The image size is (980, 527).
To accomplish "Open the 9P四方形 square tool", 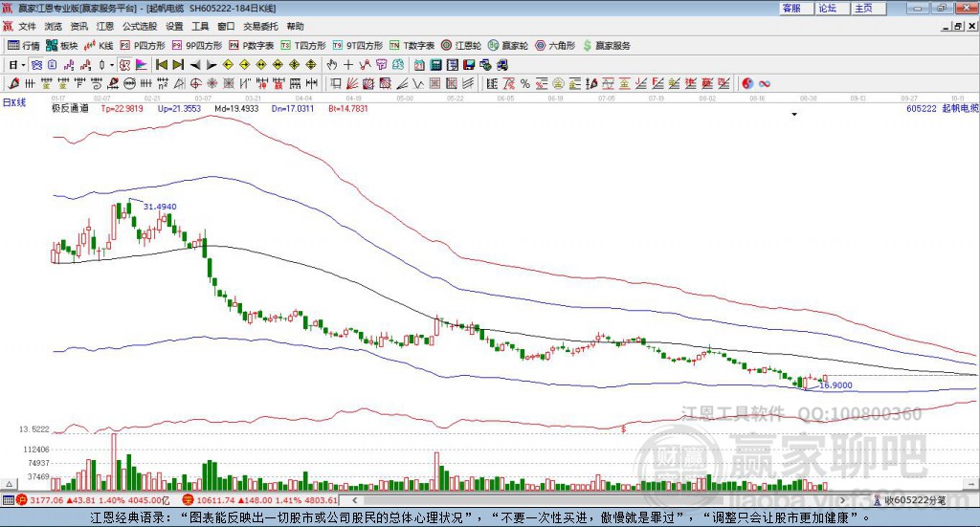I will 197,46.
